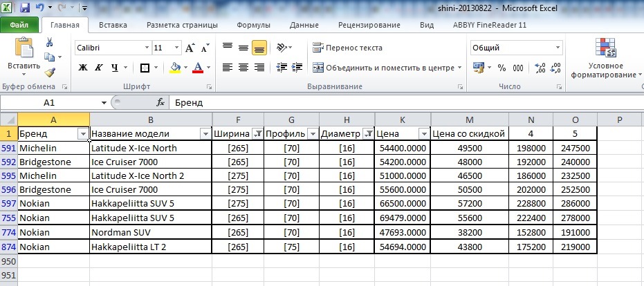Select cell Hakkapeliitta LT 2
The height and width of the screenshot is (286, 644).
point(151,247)
